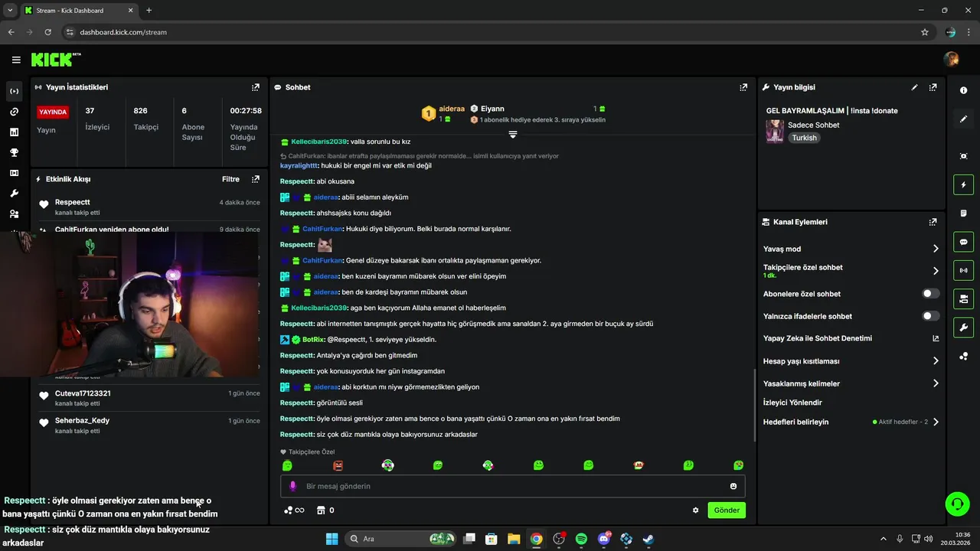The image size is (980, 551).
Task: Enable Yalnızca ifadelerle sohbet switch
Action: tap(930, 316)
